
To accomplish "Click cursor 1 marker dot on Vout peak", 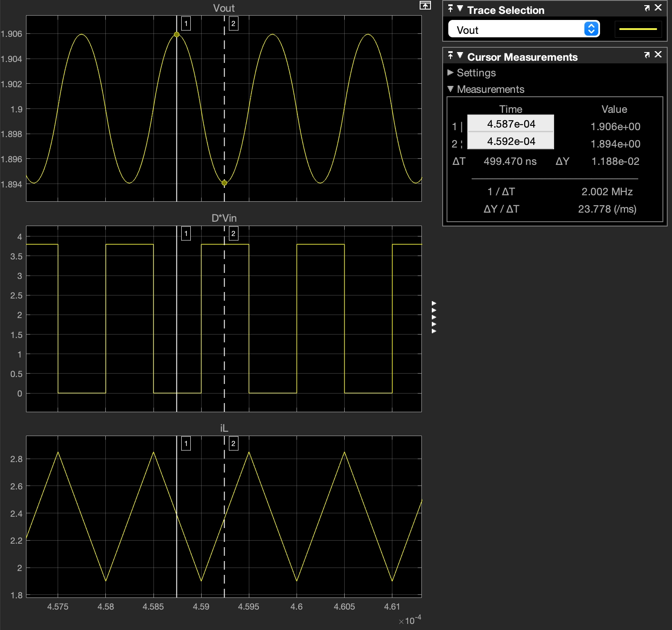I will tap(176, 34).
